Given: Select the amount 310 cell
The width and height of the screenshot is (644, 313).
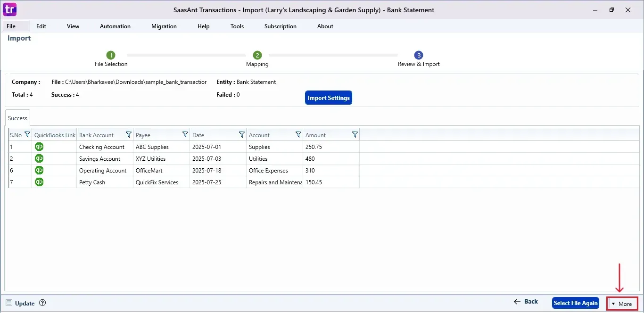Looking at the screenshot, I should (x=331, y=171).
